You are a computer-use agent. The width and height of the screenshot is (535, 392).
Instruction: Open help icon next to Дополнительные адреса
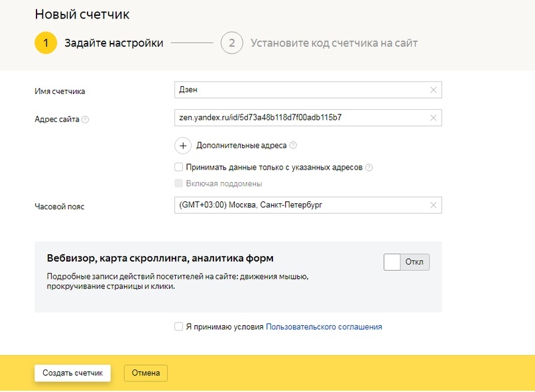tap(293, 146)
